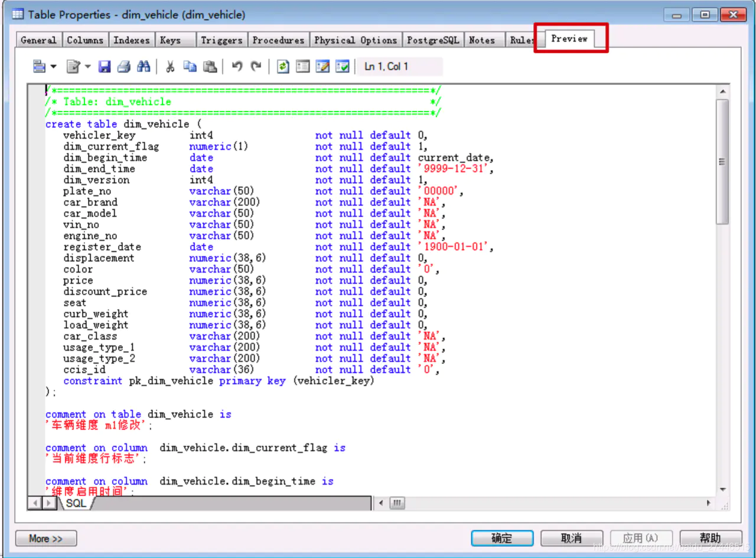
Task: Expand the Editor Menu dropdown arrow
Action: 53,67
